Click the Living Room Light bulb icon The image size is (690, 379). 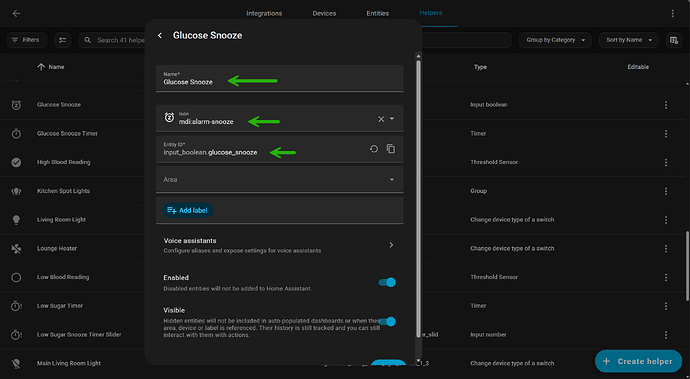tap(16, 220)
